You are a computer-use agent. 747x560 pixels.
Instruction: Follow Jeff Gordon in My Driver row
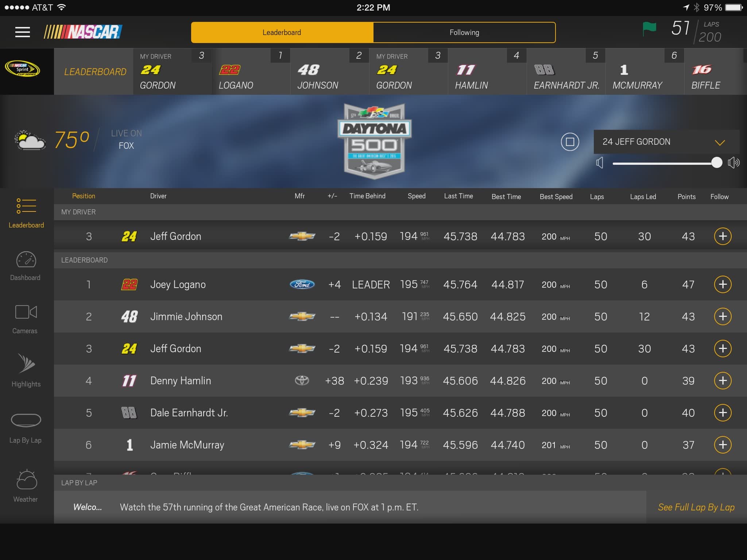(x=723, y=236)
